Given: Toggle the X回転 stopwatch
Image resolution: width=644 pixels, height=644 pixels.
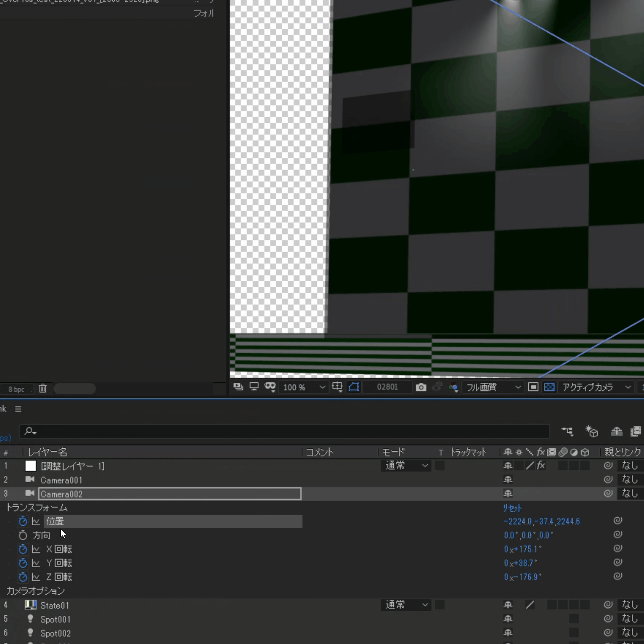Looking at the screenshot, I should 23,549.
